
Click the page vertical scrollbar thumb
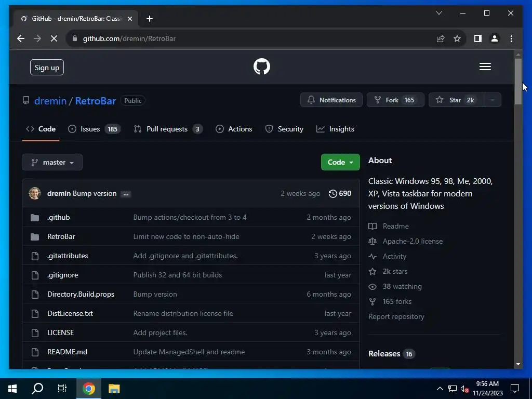518,82
